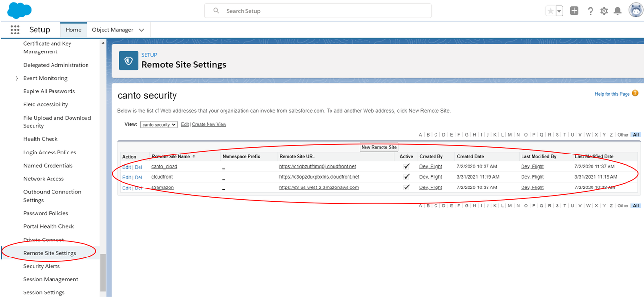Click the New Remote Site button
644x308 pixels.
379,147
